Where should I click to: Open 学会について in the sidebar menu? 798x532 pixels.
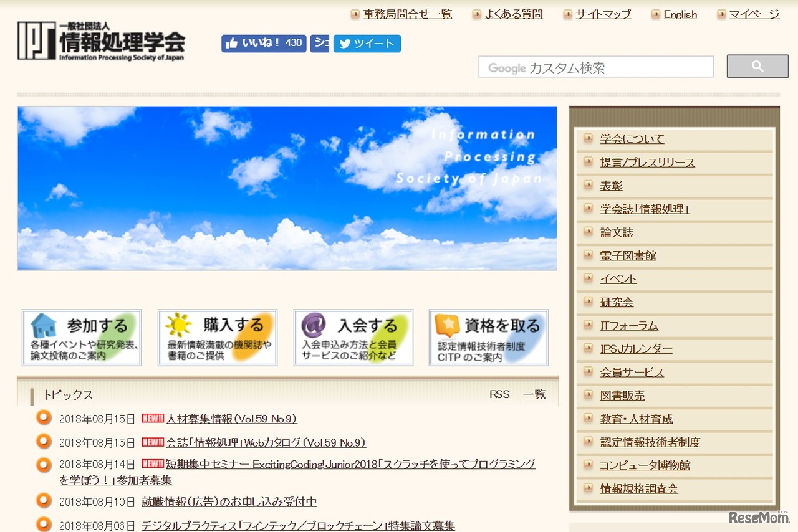tap(632, 139)
